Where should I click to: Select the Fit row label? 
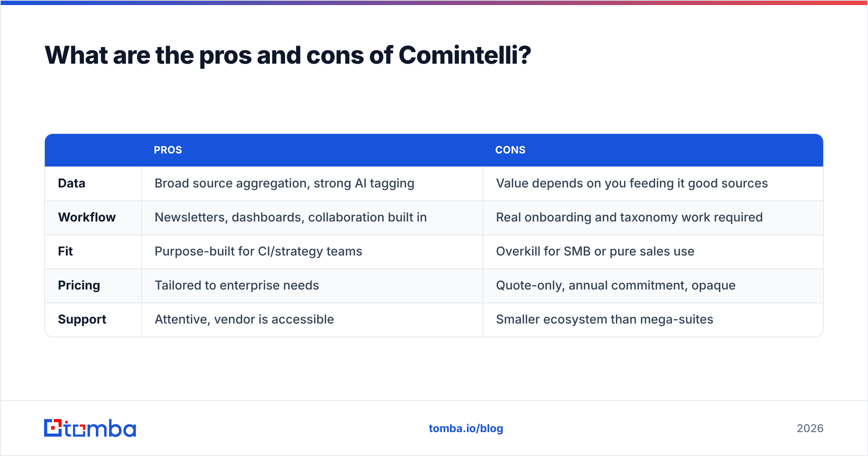pyautogui.click(x=65, y=252)
